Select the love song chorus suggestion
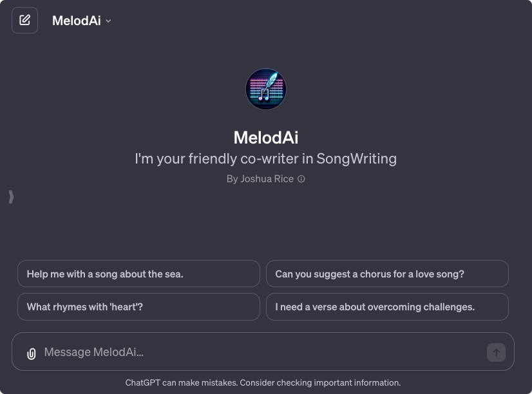Image resolution: width=532 pixels, height=394 pixels. 387,274
